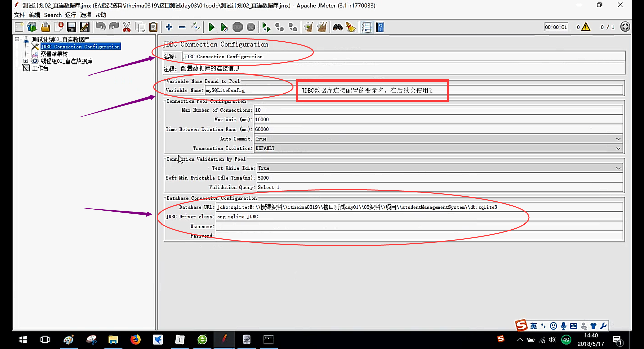The height and width of the screenshot is (349, 644).
Task: Open the 编辑 menu
Action: pyautogui.click(x=35, y=15)
